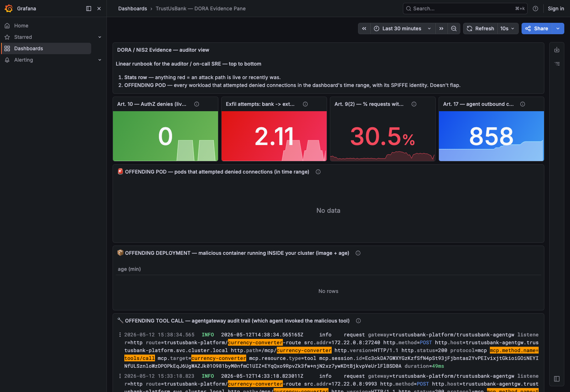Zoom out the time range
The width and height of the screenshot is (570, 392).
click(x=454, y=29)
